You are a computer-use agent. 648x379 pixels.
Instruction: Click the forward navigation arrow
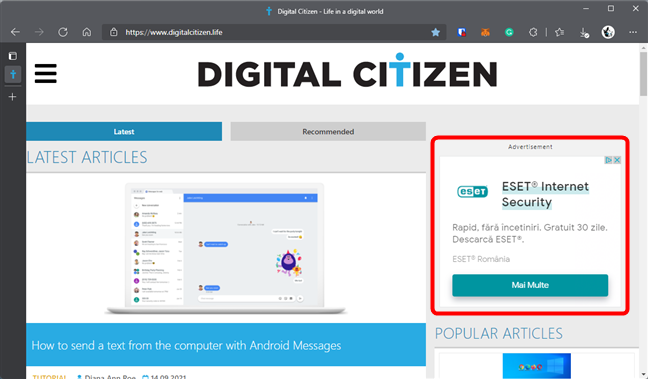click(x=39, y=32)
